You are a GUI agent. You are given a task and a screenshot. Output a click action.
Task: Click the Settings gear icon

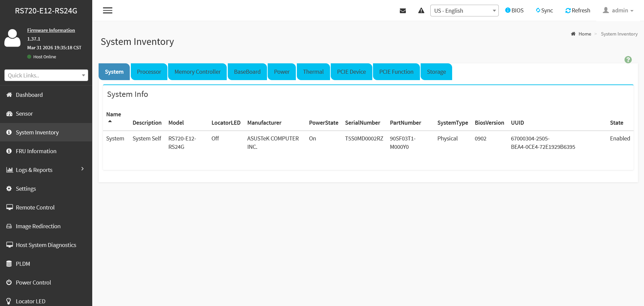coord(9,189)
